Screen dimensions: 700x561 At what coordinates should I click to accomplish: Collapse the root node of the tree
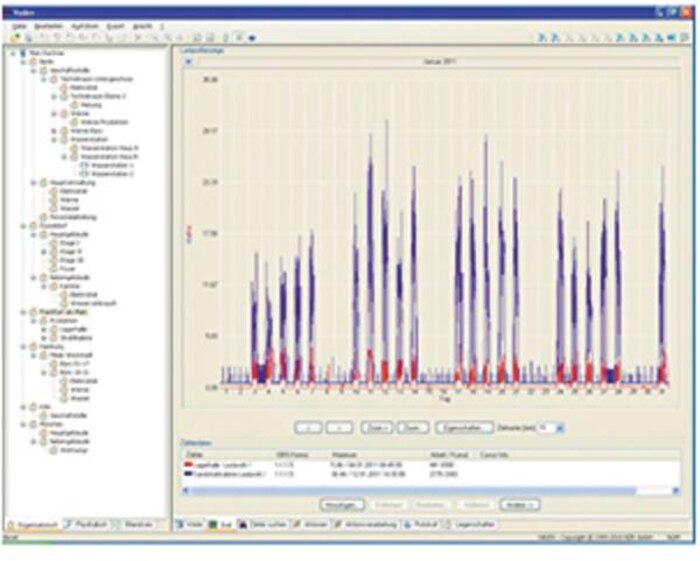pos(13,53)
